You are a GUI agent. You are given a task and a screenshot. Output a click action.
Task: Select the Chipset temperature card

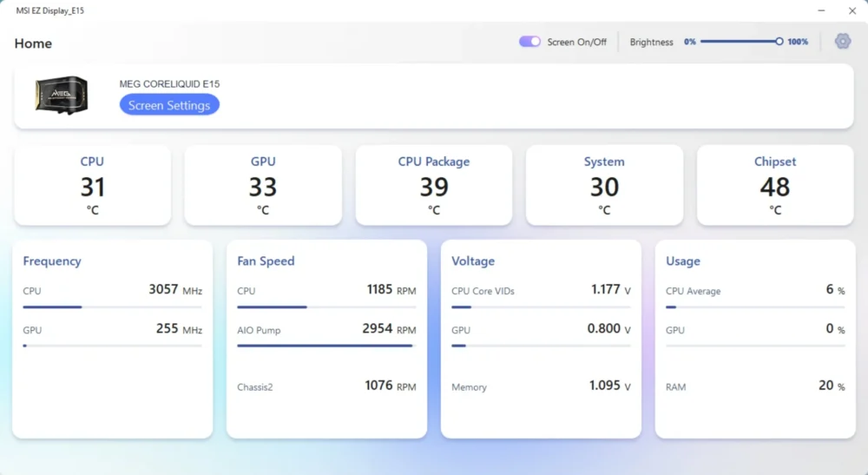point(775,185)
